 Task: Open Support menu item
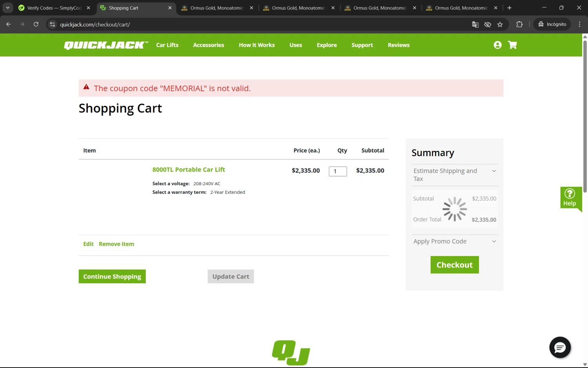tap(362, 45)
